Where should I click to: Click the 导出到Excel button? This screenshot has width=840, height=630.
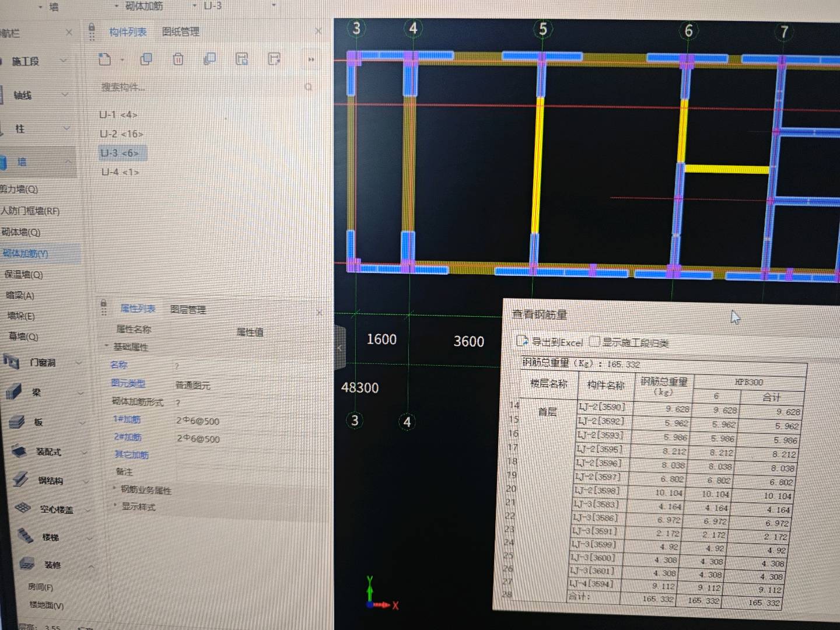[x=550, y=342]
